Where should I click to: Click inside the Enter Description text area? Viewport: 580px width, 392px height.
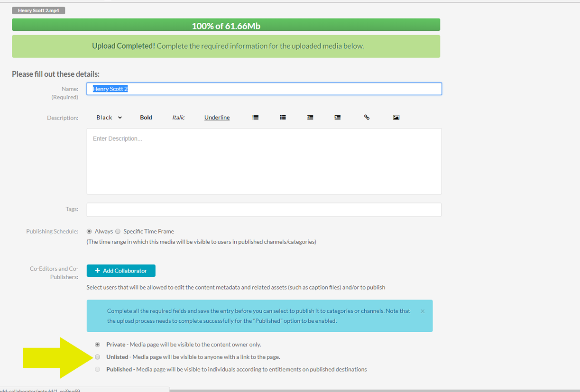pos(264,161)
